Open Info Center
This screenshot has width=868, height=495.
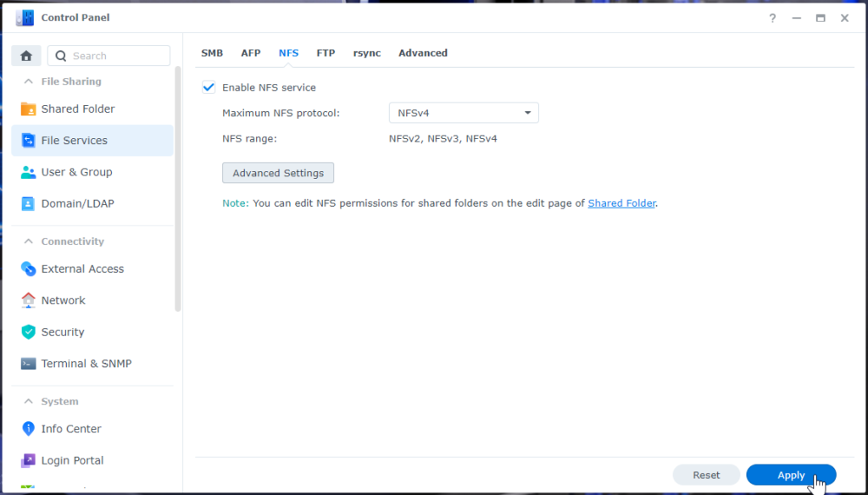28,429
